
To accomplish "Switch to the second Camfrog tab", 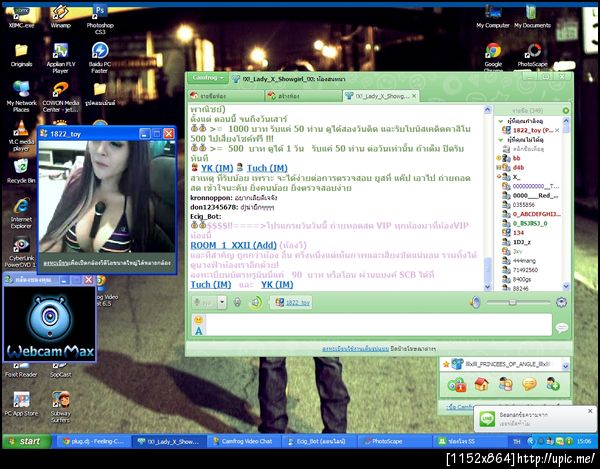I will coord(303,96).
